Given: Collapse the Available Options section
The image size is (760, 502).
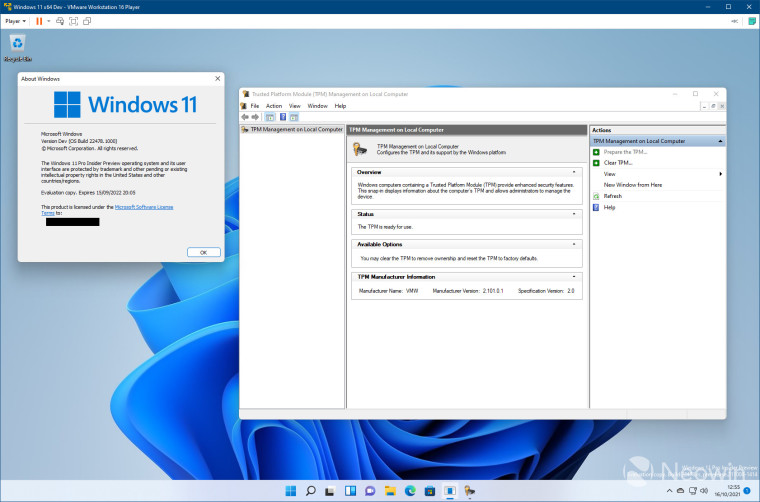Looking at the screenshot, I should 574,244.
